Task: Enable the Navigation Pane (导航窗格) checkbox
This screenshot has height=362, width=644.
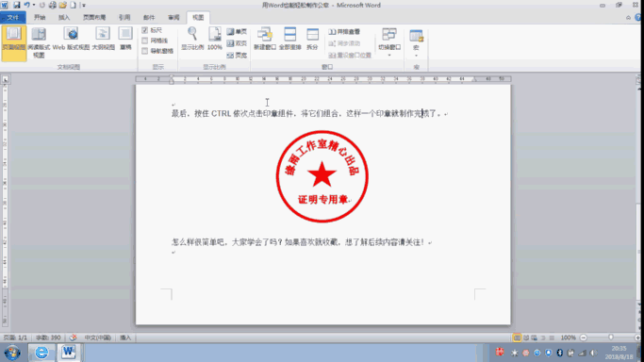Action: 144,51
